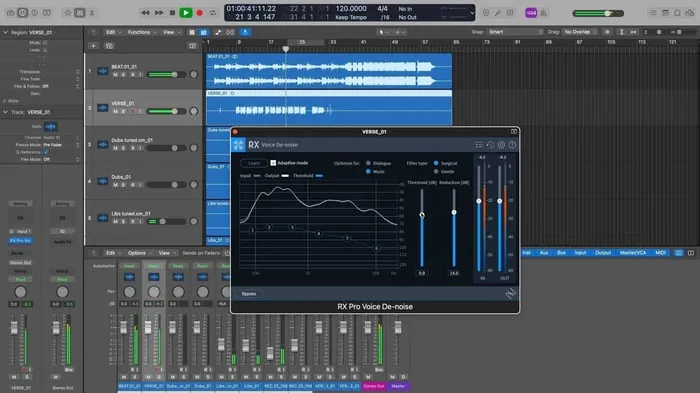Select the Dialogue optimize radio button
Screen dimensions: 700x393
[x=368, y=163]
